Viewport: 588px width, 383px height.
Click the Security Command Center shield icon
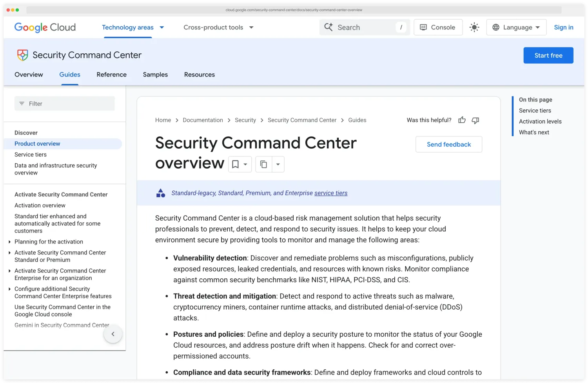[23, 55]
